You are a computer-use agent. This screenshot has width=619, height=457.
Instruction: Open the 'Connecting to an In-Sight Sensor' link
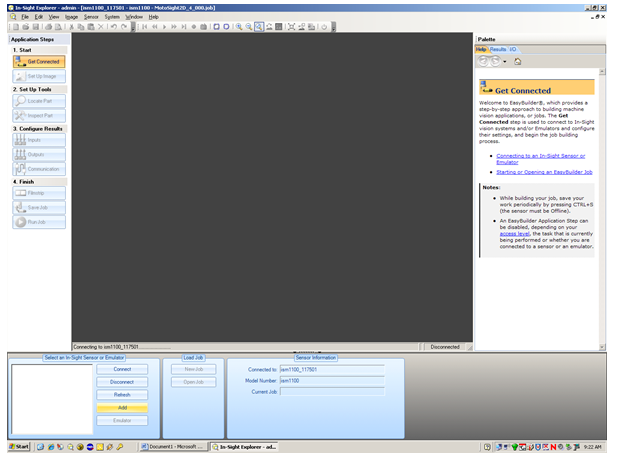click(x=540, y=158)
